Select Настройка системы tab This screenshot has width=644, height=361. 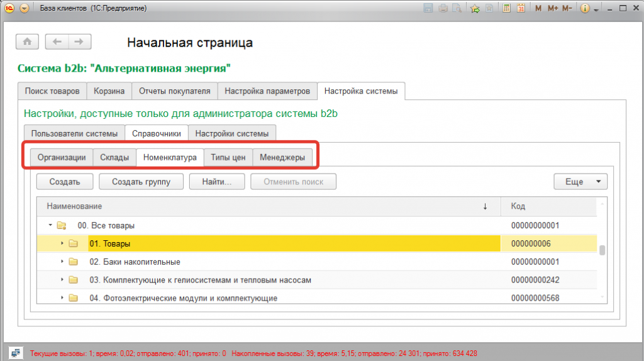coord(361,91)
